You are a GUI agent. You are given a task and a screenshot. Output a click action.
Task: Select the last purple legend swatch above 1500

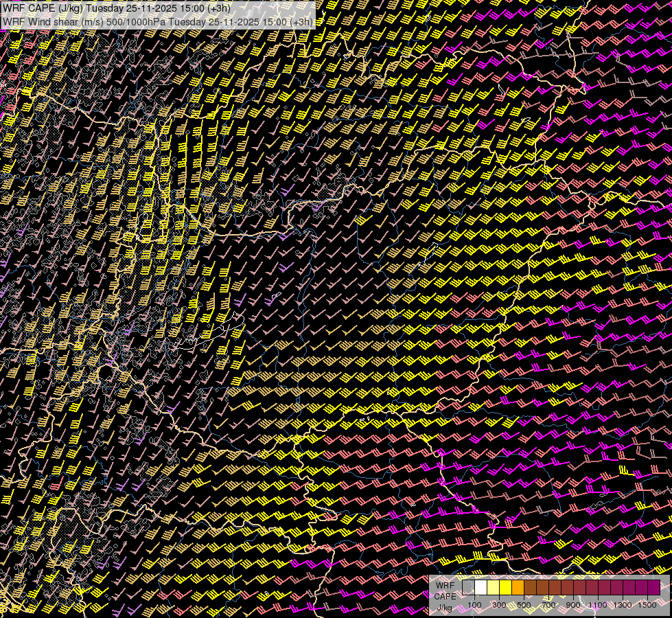pyautogui.click(x=654, y=588)
